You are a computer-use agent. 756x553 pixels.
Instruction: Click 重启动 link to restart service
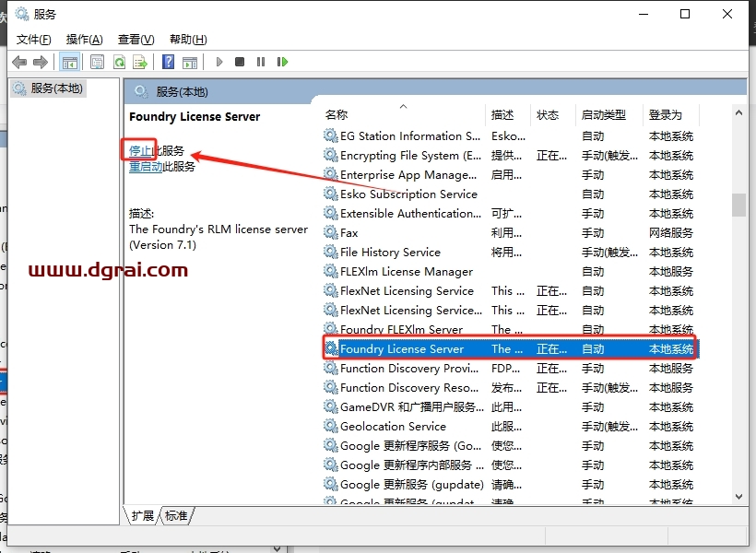point(146,167)
